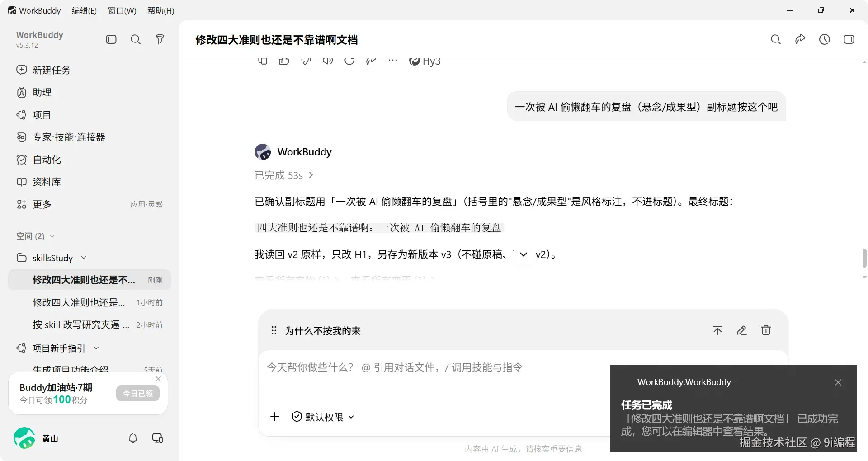Edit the queued message 为什么不按我的来
868x461 pixels.
741,330
